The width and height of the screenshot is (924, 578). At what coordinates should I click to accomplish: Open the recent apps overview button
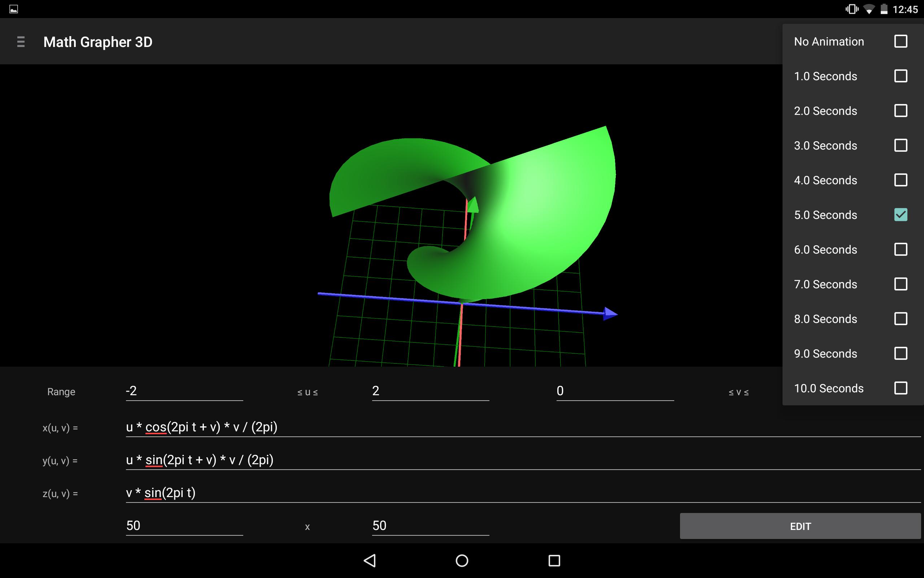(x=554, y=560)
